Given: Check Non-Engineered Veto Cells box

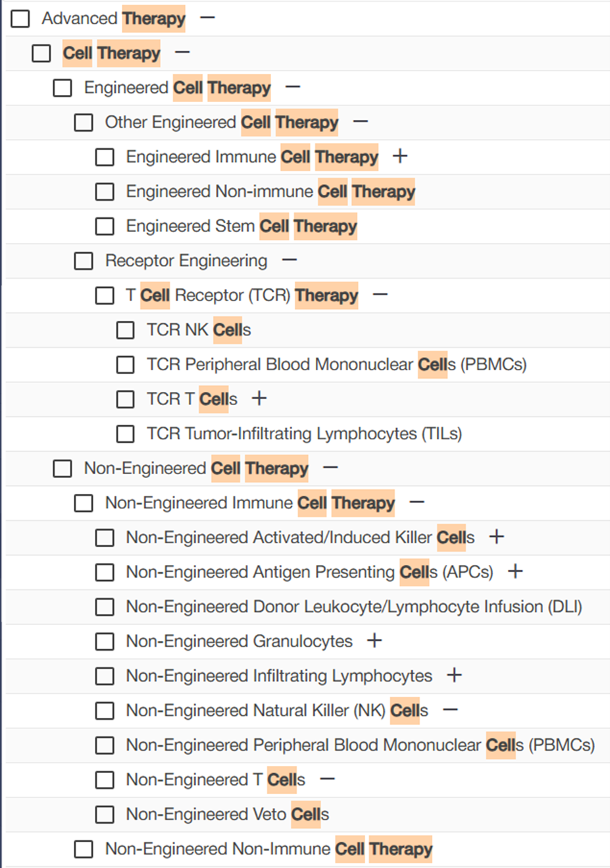Looking at the screenshot, I should (105, 815).
